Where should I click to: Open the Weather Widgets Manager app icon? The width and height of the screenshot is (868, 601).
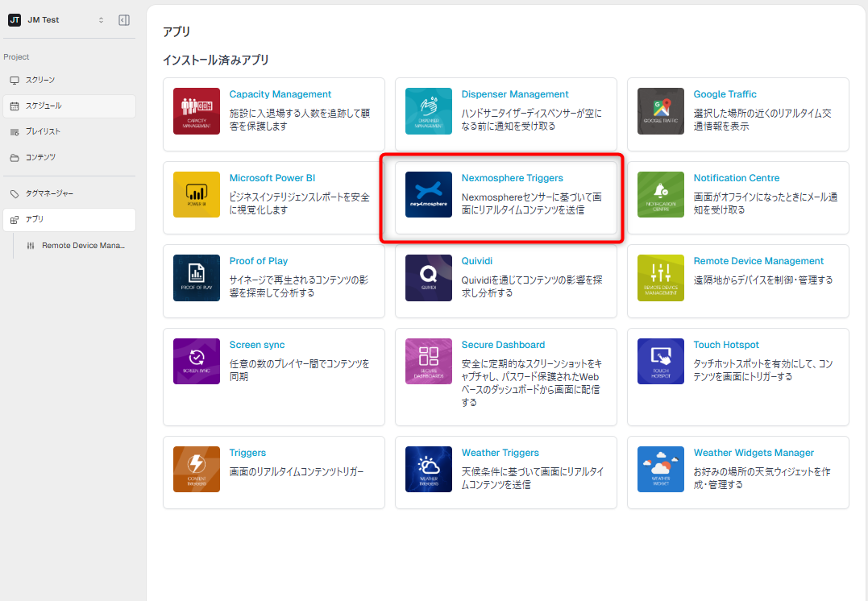pyautogui.click(x=660, y=470)
